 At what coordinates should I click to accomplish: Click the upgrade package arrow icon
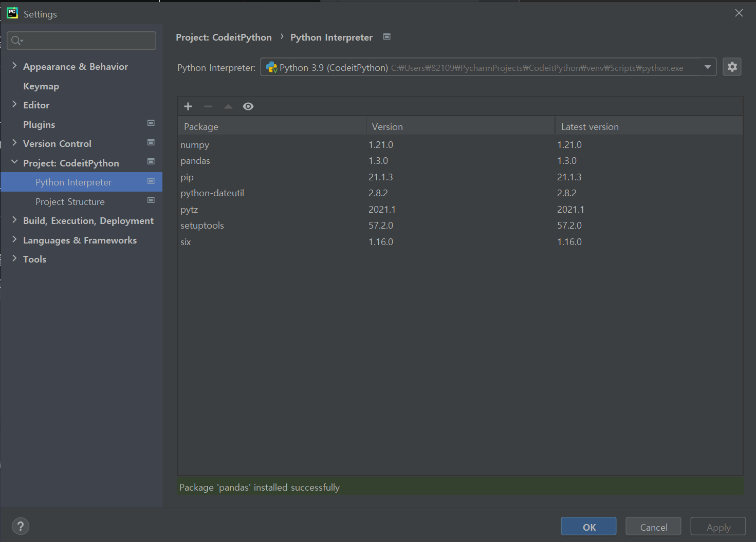tap(228, 106)
